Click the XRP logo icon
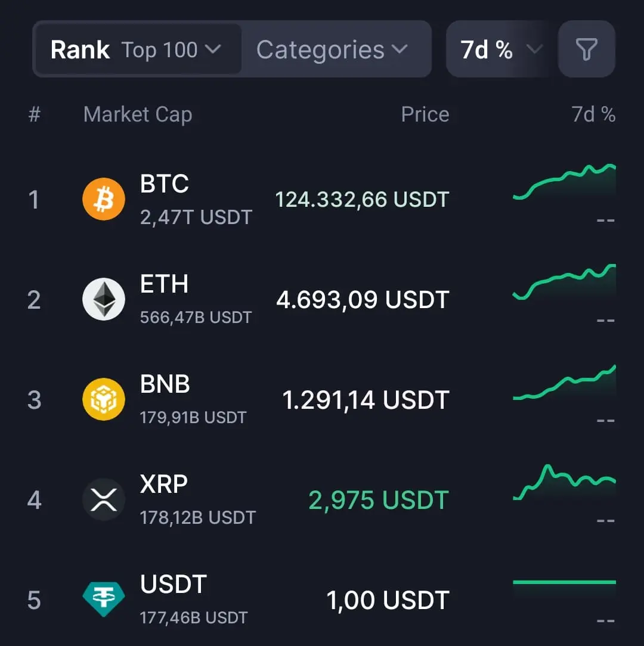The height and width of the screenshot is (646, 644). 104,499
